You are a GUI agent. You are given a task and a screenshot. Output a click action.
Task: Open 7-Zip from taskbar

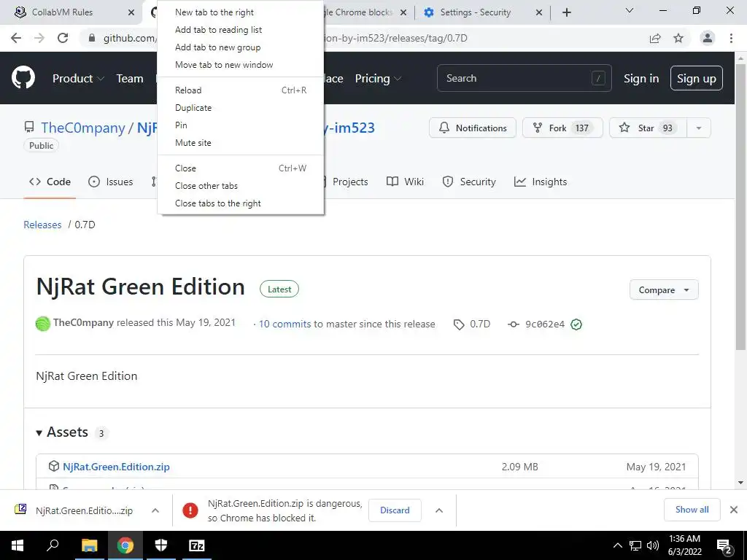(x=197, y=545)
